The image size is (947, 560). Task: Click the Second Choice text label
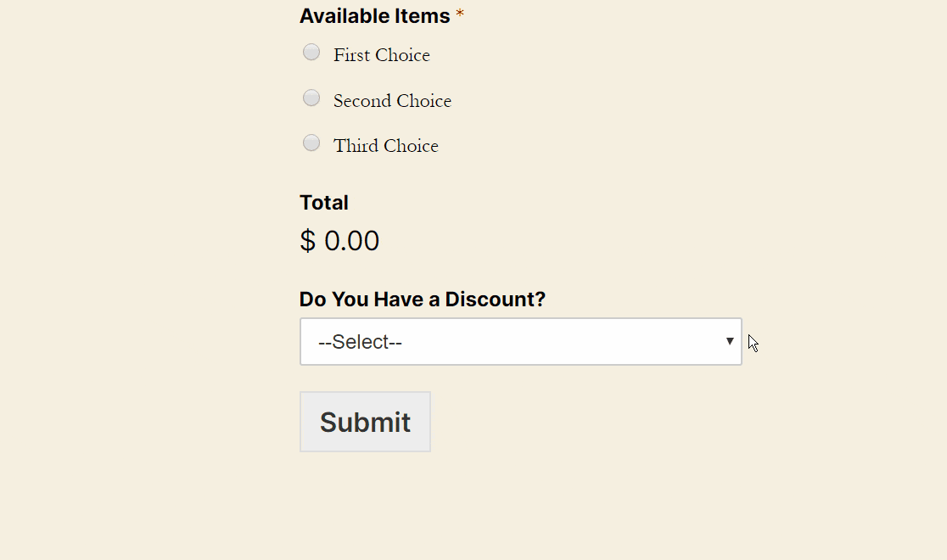point(392,100)
